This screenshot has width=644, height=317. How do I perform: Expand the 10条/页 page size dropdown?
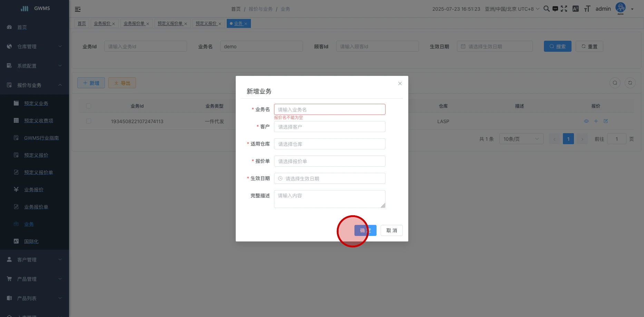(x=521, y=139)
